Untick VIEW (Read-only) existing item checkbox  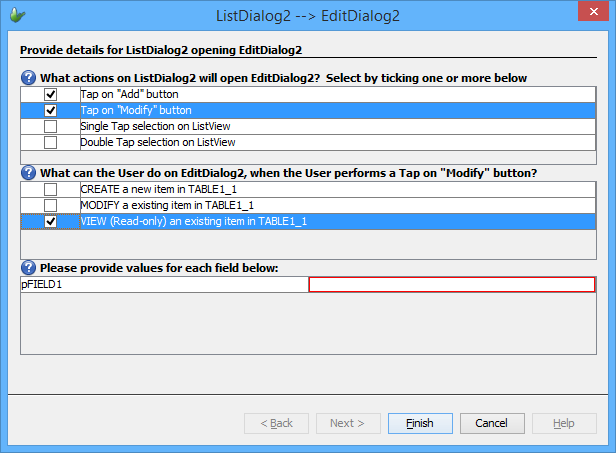[x=50, y=221]
